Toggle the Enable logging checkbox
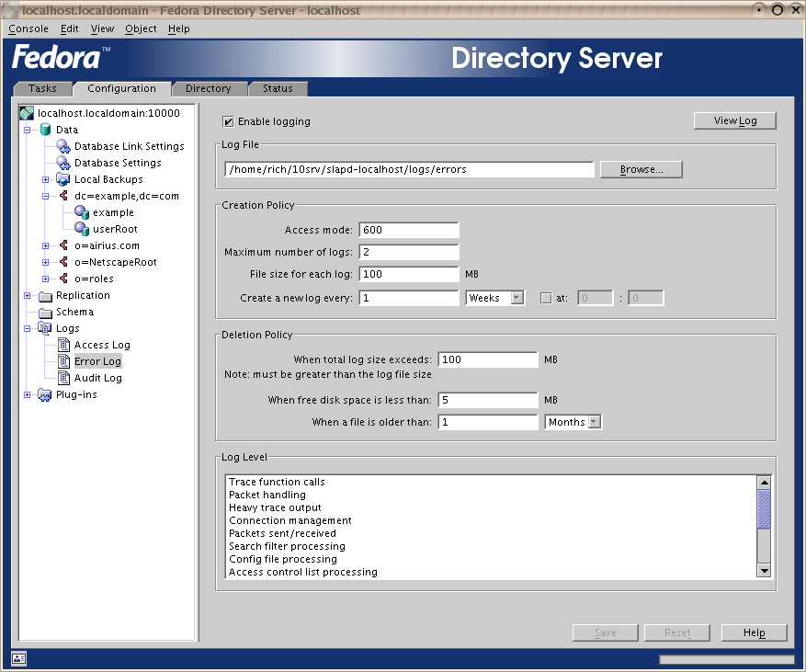 coord(228,121)
